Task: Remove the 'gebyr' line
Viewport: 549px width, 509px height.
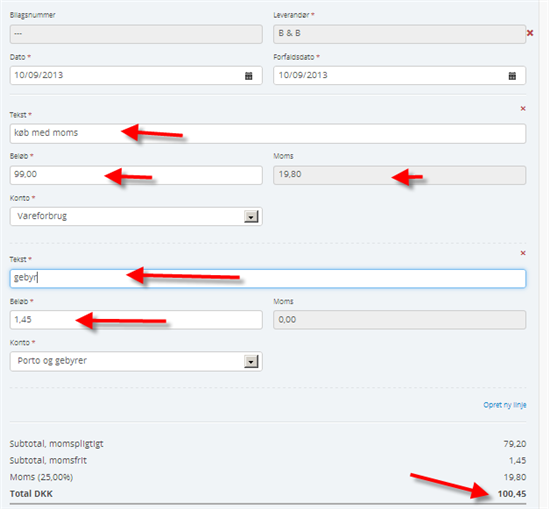Action: (x=523, y=253)
